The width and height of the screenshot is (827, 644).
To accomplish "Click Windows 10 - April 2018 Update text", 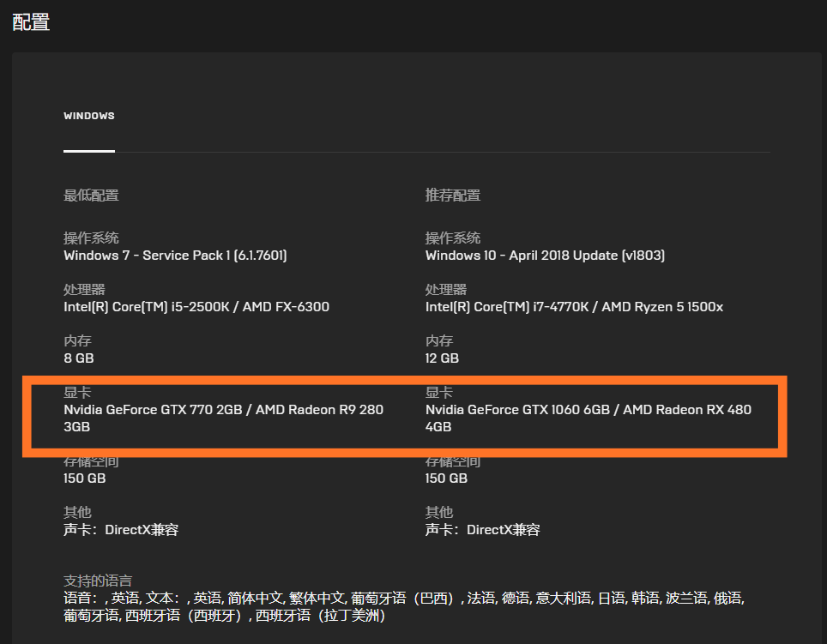I will coord(545,256).
